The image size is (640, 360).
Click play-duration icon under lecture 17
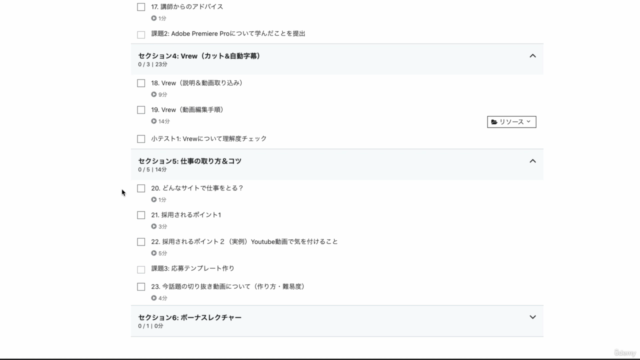[154, 18]
